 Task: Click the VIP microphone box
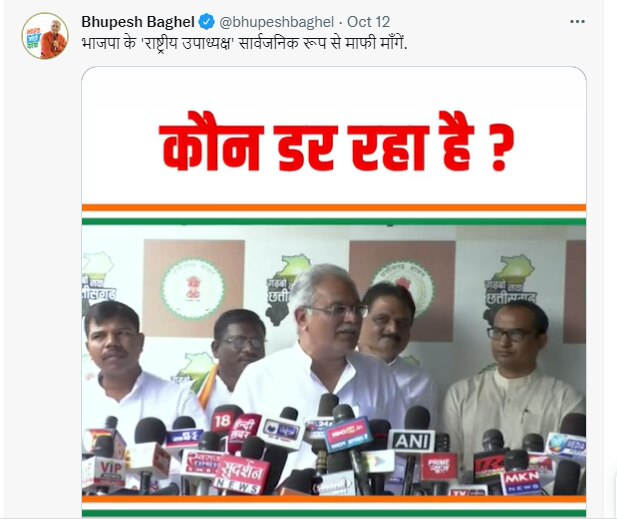105,472
